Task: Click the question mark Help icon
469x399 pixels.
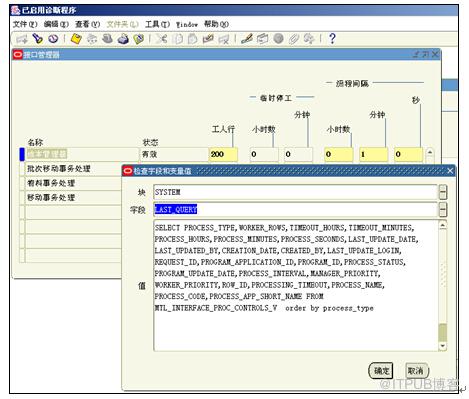Action: 332,39
